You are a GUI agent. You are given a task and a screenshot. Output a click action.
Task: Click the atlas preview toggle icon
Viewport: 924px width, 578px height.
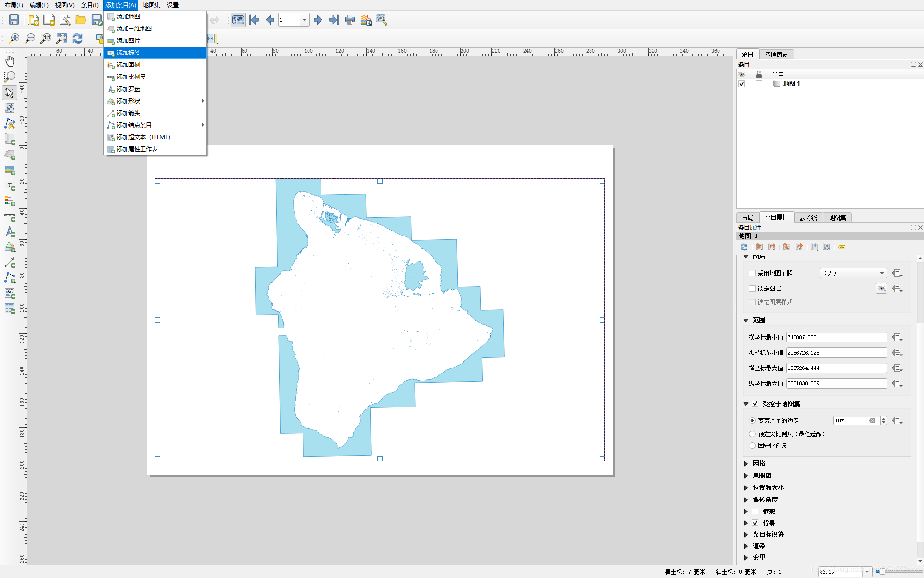coord(238,20)
